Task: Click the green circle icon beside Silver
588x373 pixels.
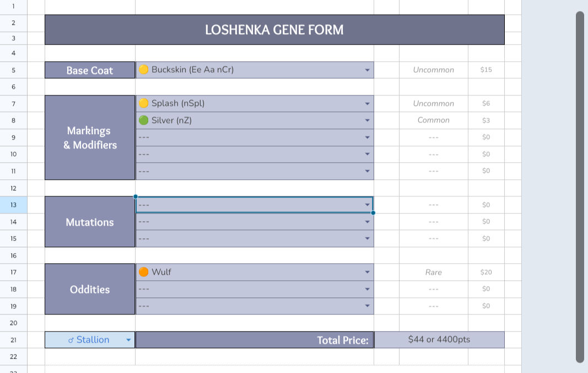Action: (144, 120)
